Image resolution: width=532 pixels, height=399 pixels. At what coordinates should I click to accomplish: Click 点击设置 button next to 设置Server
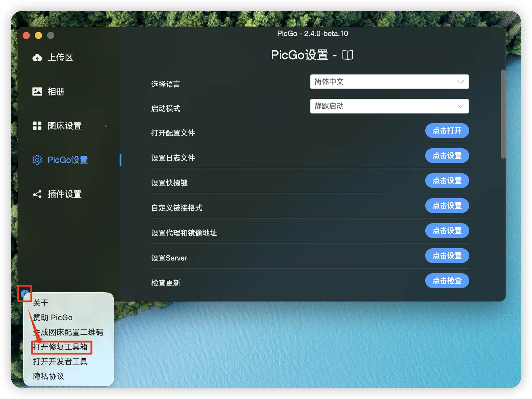click(447, 256)
